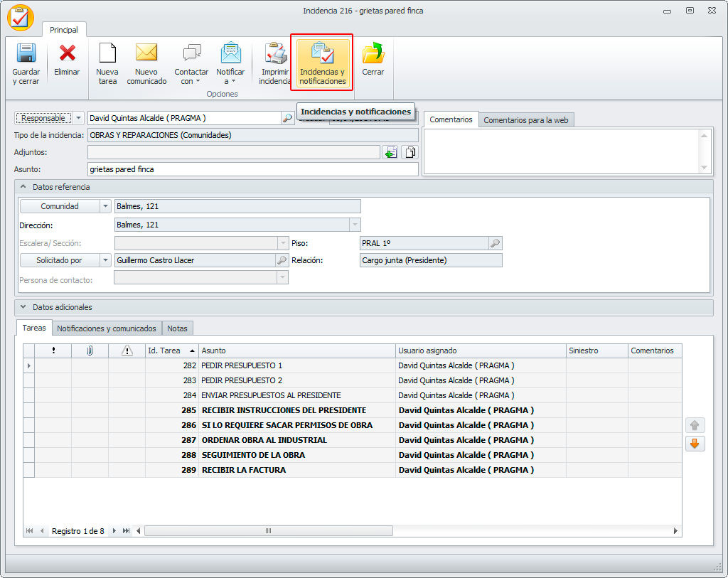This screenshot has height=578, width=728.
Task: Click the add attachment icon next to Adjuntos
Action: coord(390,152)
